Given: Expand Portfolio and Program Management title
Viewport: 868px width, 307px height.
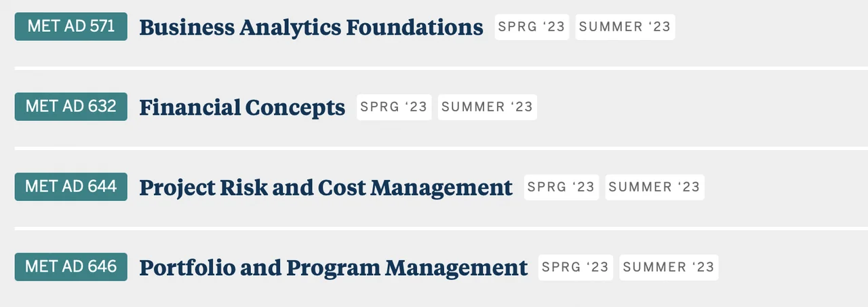Looking at the screenshot, I should click(333, 268).
